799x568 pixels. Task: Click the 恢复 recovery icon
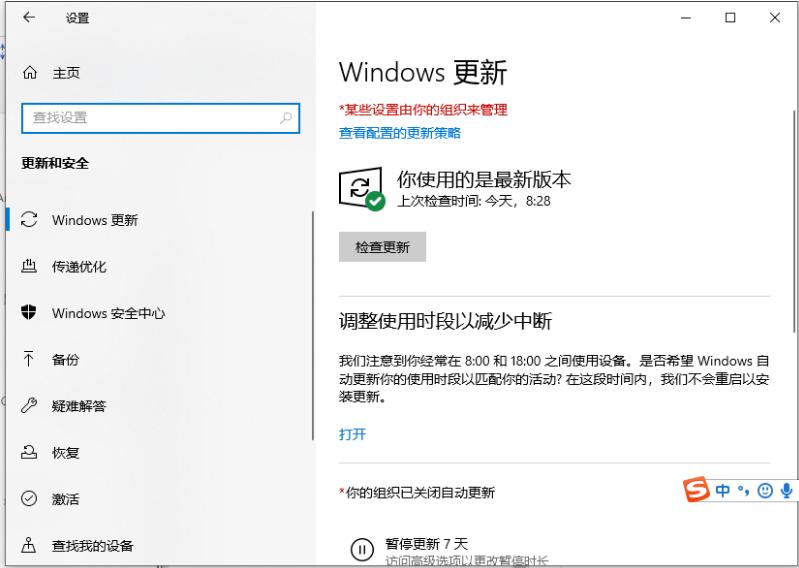point(29,452)
